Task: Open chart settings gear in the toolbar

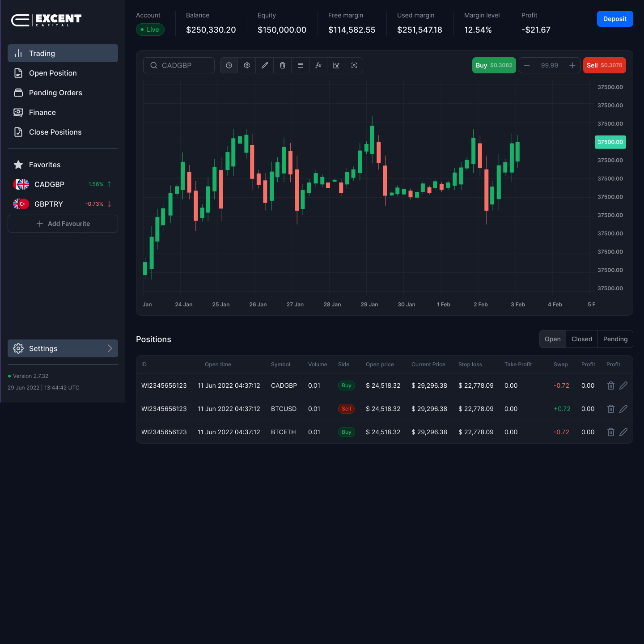Action: (247, 65)
